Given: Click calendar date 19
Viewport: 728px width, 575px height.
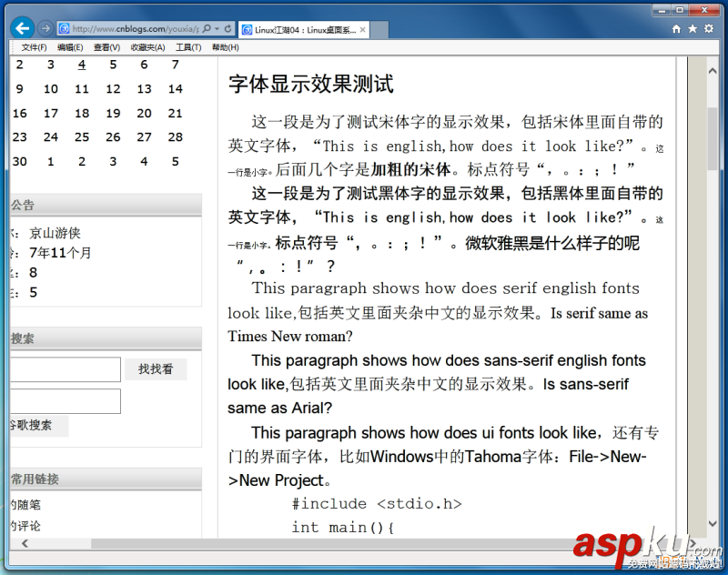Looking at the screenshot, I should point(113,113).
